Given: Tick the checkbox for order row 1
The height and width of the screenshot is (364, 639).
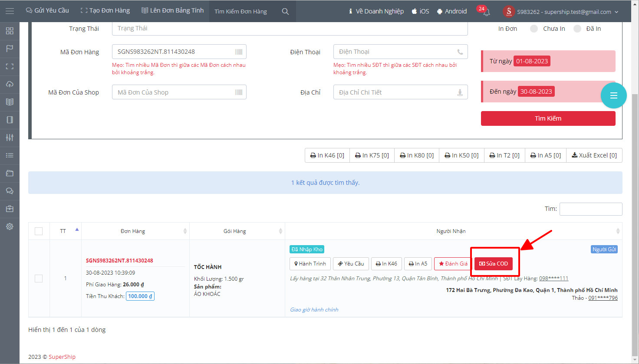Looking at the screenshot, I should 39,279.
